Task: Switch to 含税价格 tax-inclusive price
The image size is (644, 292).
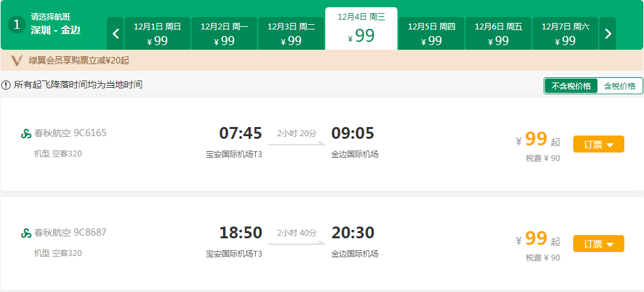Action: tap(619, 86)
